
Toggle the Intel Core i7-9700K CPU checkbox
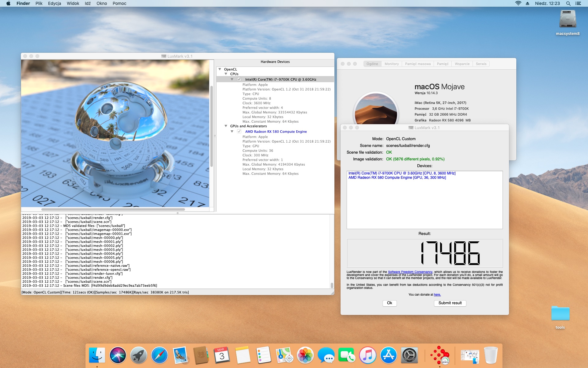239,79
